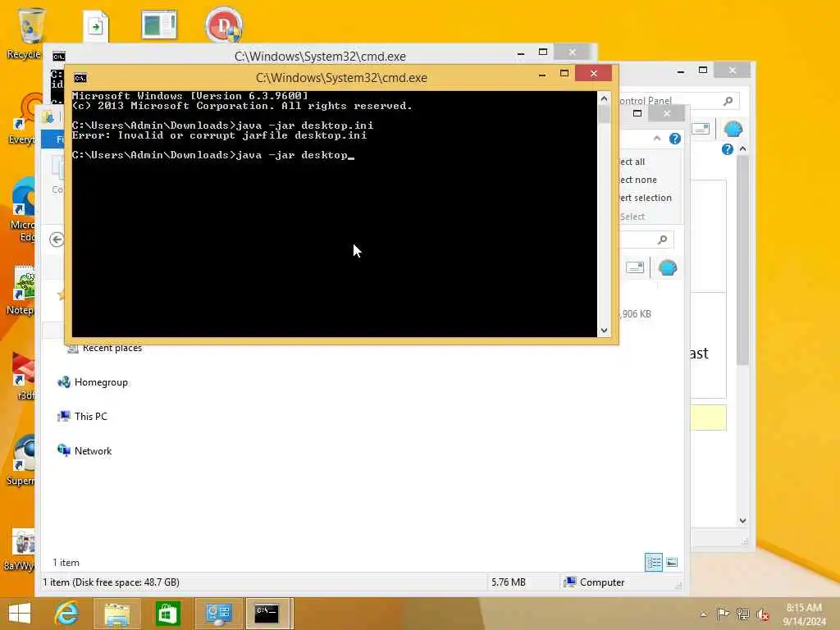Click the down arrow of the cmd scrollbar
This screenshot has width=840, height=630.
(x=604, y=330)
